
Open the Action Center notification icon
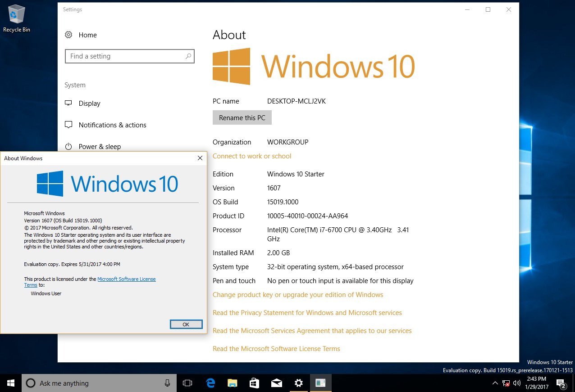click(x=561, y=383)
